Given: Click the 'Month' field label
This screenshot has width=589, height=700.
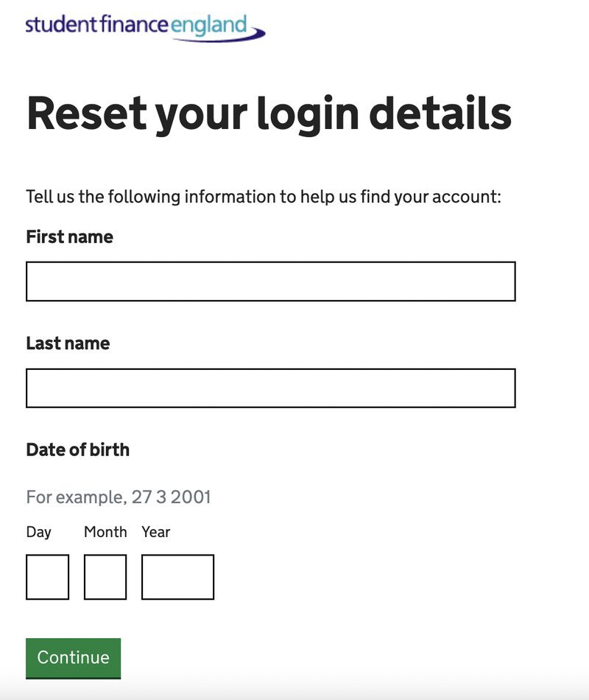Looking at the screenshot, I should pyautogui.click(x=105, y=532).
